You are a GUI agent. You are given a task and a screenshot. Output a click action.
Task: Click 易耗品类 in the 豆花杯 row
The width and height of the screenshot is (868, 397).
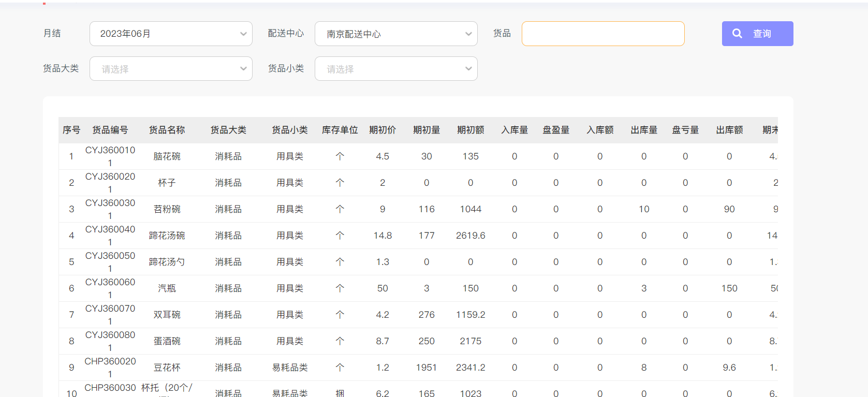tap(290, 367)
